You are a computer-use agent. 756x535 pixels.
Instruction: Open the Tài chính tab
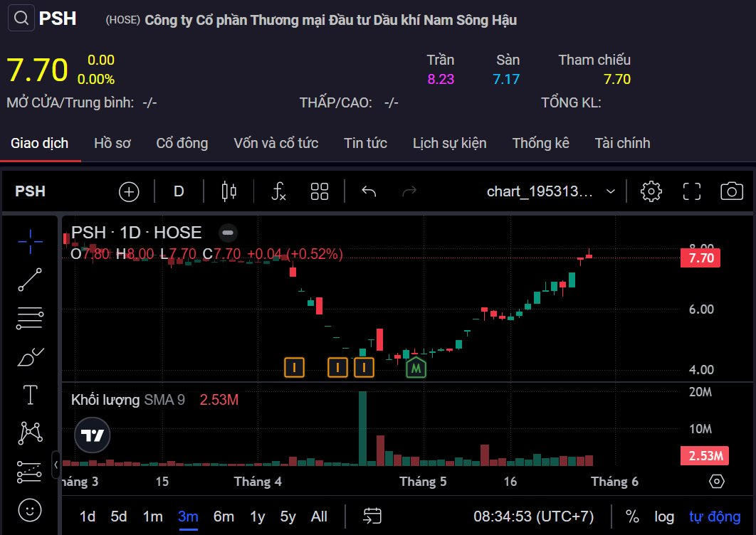click(622, 143)
